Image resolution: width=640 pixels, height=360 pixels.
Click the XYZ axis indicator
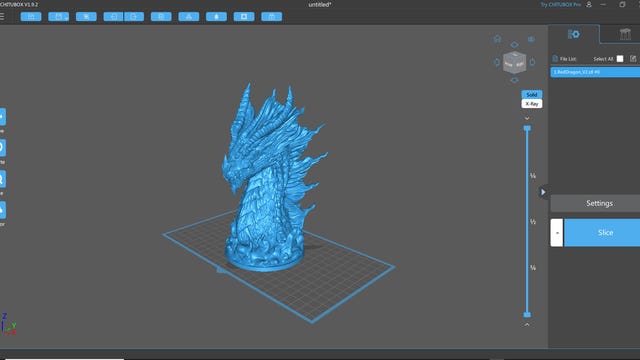[8, 324]
